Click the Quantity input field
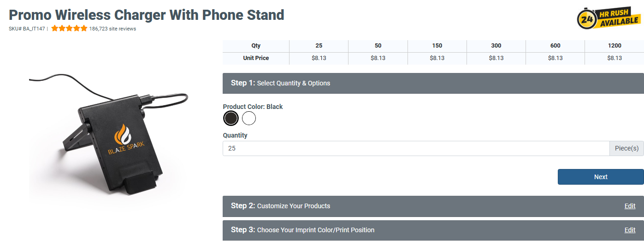 point(416,149)
